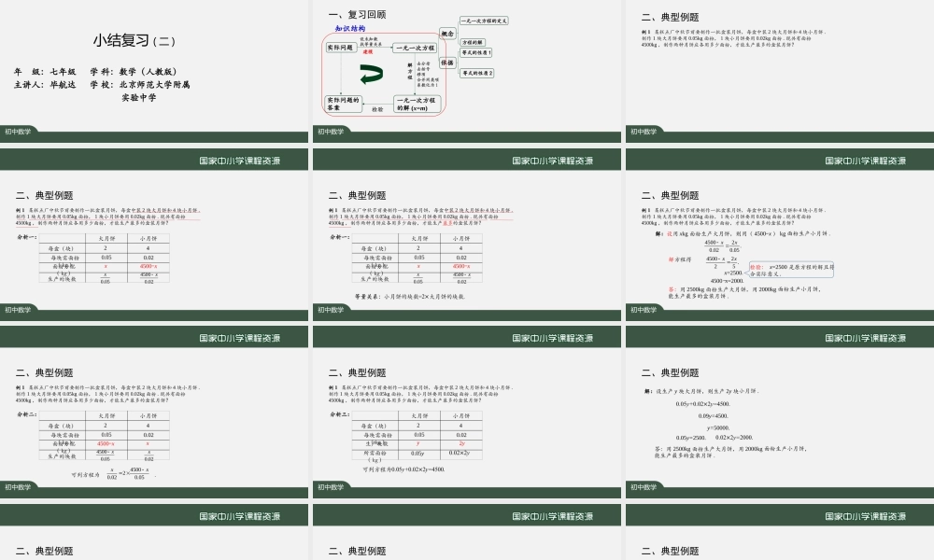
Task: Select the 等式的性质1 branch node
Action: (474, 53)
